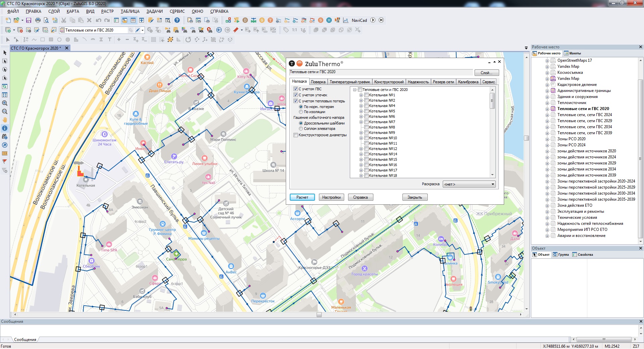Image resolution: width=644 pixels, height=349 pixels.
Task: Click the layer name field in ZuluThermo
Action: [x=381, y=72]
